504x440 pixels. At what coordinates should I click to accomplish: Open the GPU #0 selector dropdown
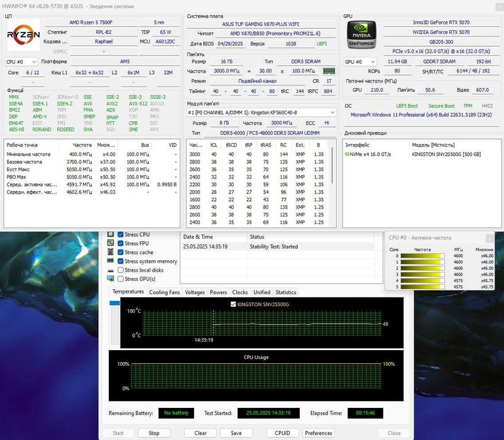point(360,62)
